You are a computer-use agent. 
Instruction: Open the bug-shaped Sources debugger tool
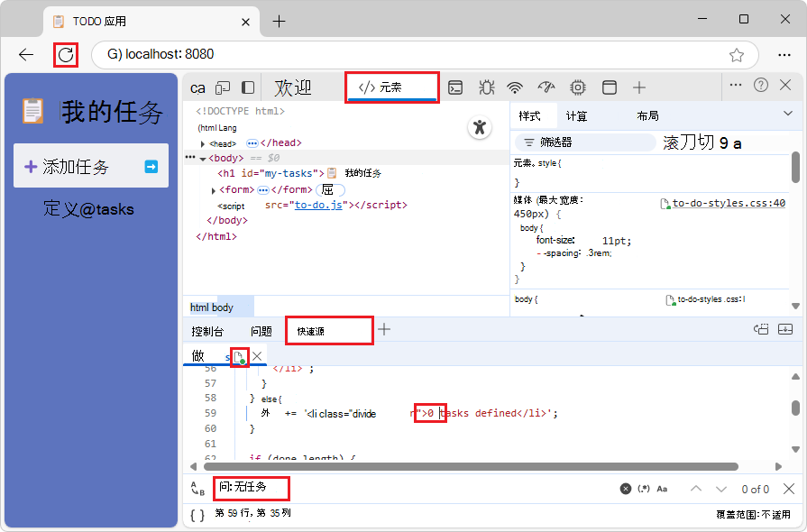click(x=486, y=87)
